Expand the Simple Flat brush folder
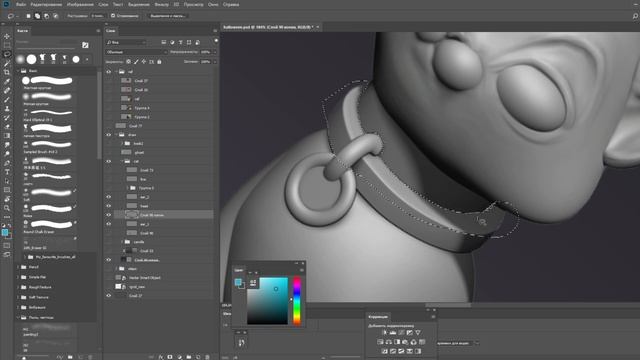The image size is (640, 360). pos(18,277)
